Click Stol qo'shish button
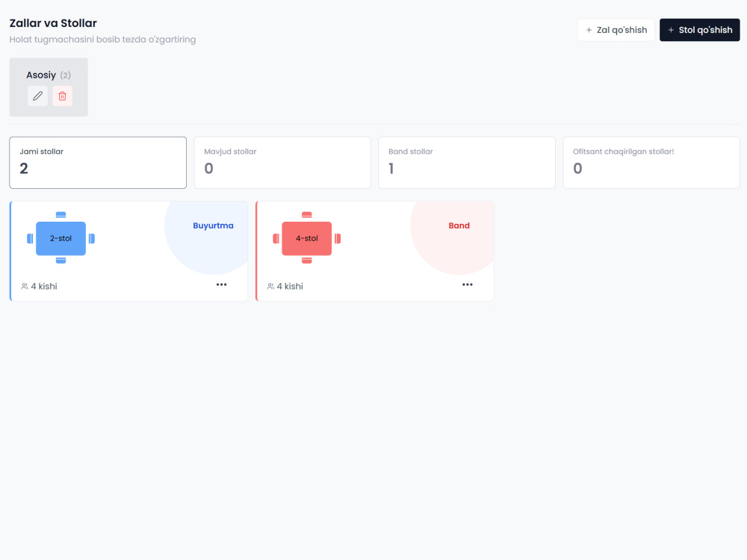This screenshot has width=747, height=560. pos(699,30)
